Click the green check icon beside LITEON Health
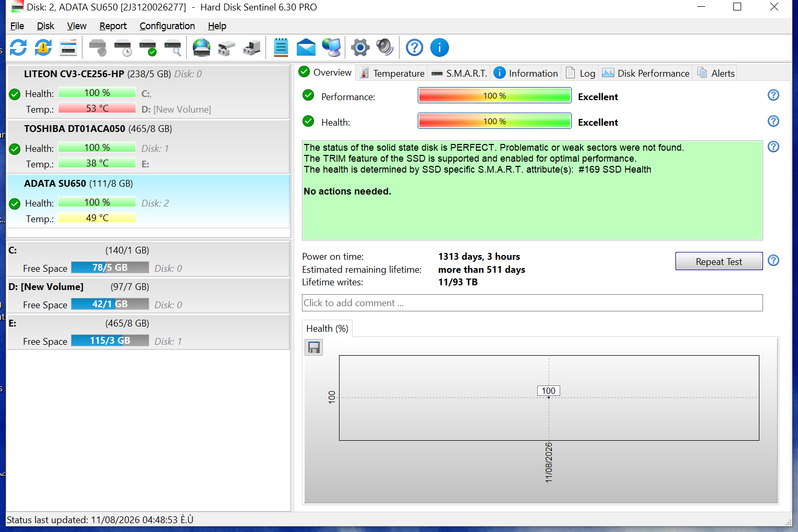The height and width of the screenshot is (532, 798). (x=15, y=94)
